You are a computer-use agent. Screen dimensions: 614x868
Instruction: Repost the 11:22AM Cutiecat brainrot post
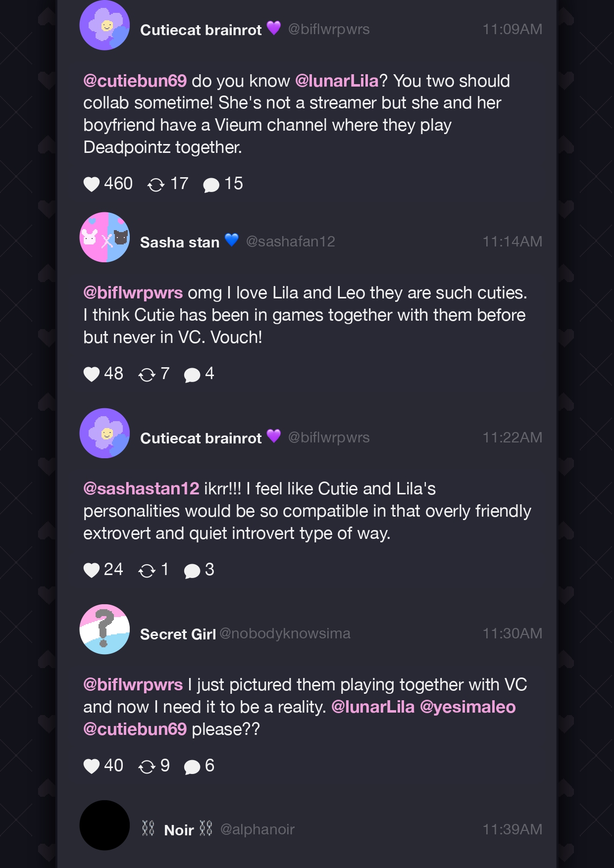(x=147, y=571)
